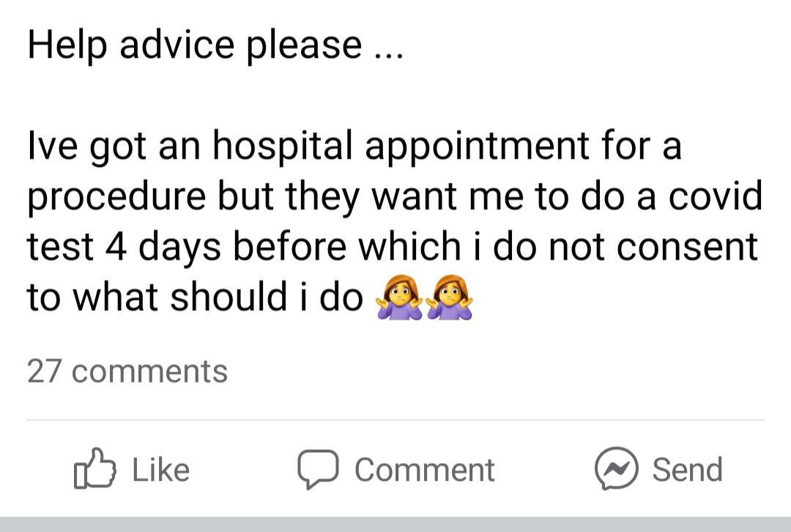Open the "27 comments" link

(x=127, y=371)
